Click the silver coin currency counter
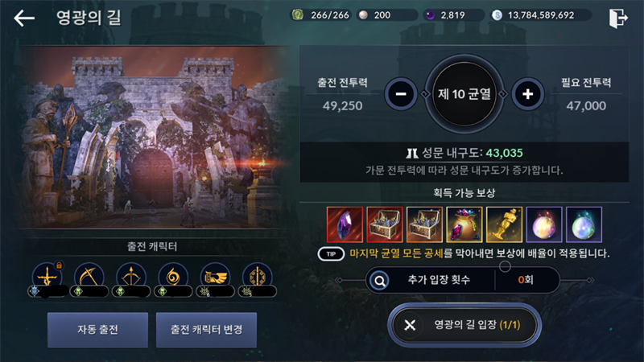Viewport: 644px width, 362px height. tap(541, 15)
